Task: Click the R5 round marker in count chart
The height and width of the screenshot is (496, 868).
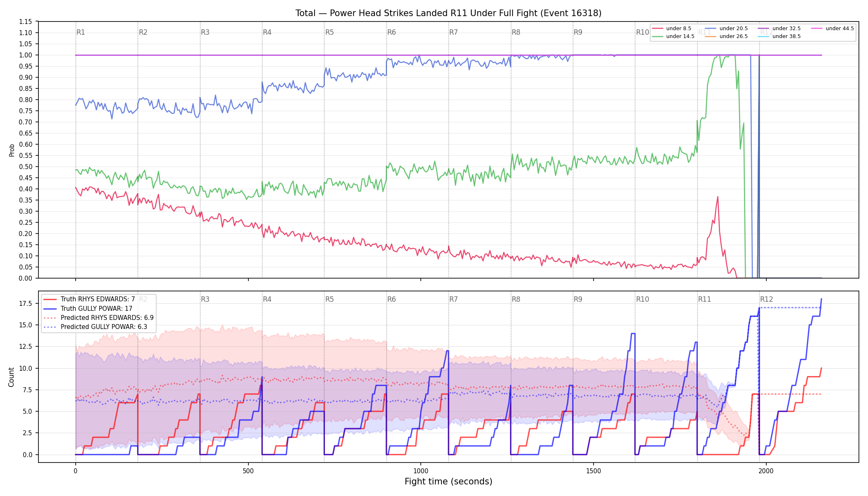Action: [329, 299]
